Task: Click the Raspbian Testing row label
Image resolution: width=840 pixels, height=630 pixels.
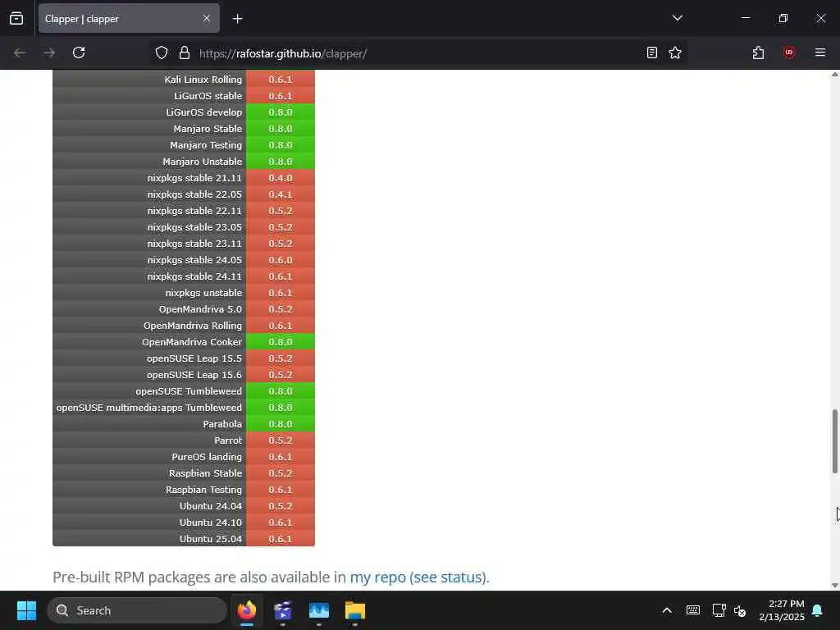Action: click(203, 490)
